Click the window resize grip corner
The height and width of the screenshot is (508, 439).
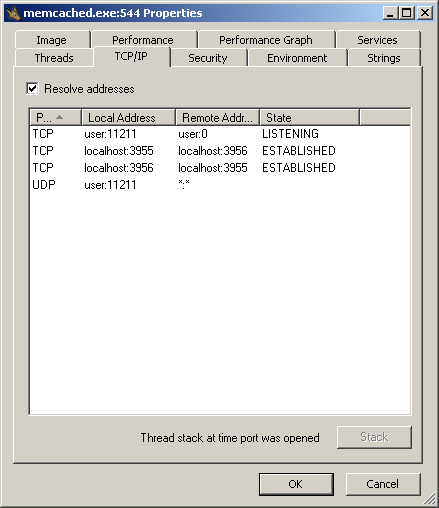[430, 499]
